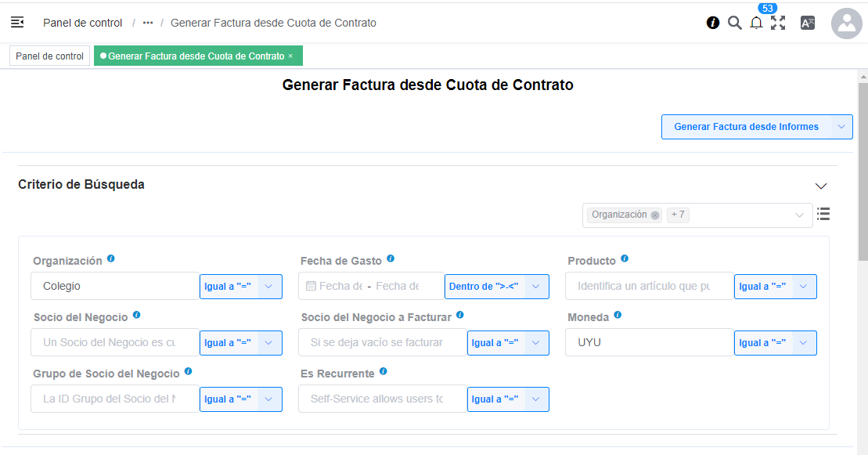This screenshot has height=455, width=868.
Task: Click the Generar Factura desde Informes button
Action: 747,126
